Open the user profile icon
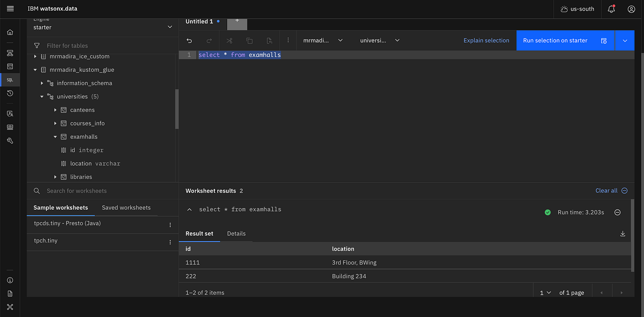This screenshot has width=644, height=317. coord(631,9)
